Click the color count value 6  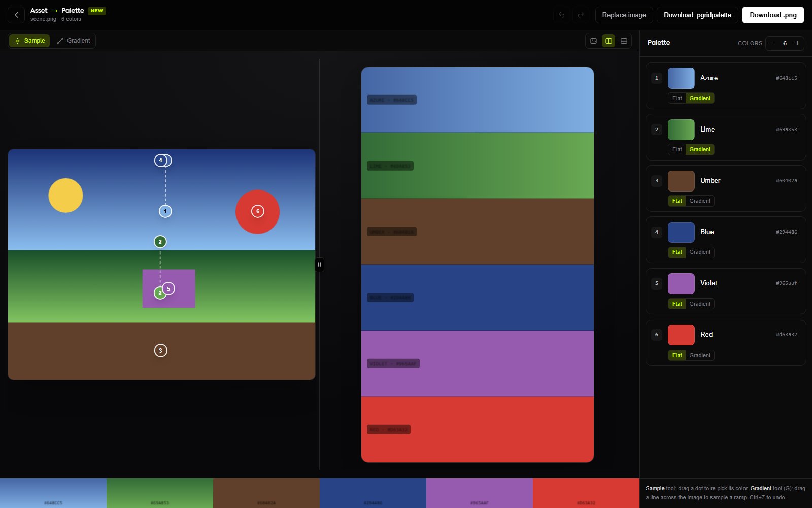point(785,43)
